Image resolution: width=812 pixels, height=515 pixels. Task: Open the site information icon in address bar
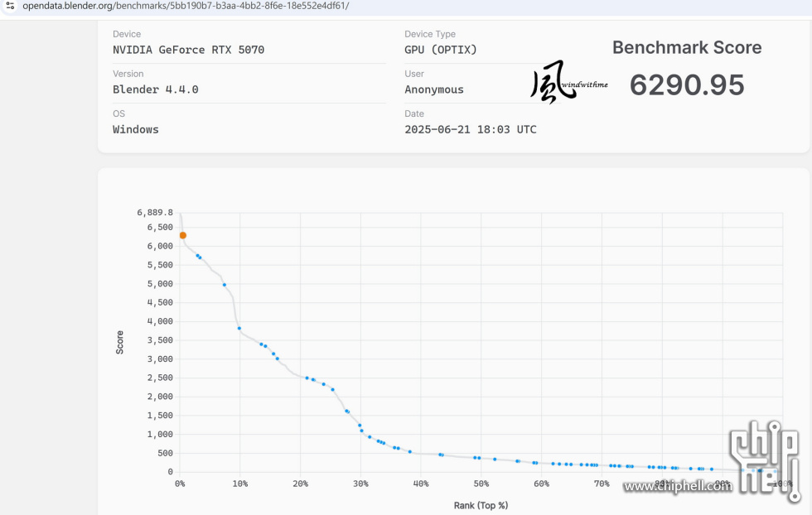(x=10, y=7)
